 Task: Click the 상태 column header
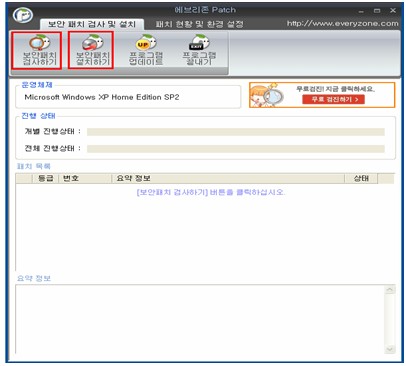[361, 178]
